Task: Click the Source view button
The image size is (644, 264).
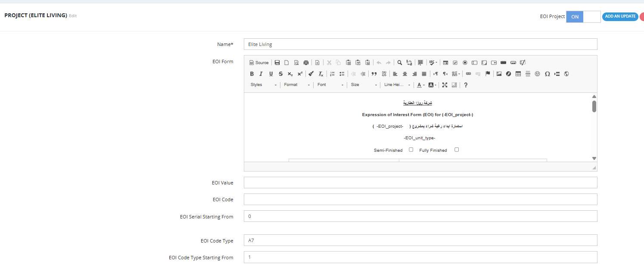Action: click(259, 62)
